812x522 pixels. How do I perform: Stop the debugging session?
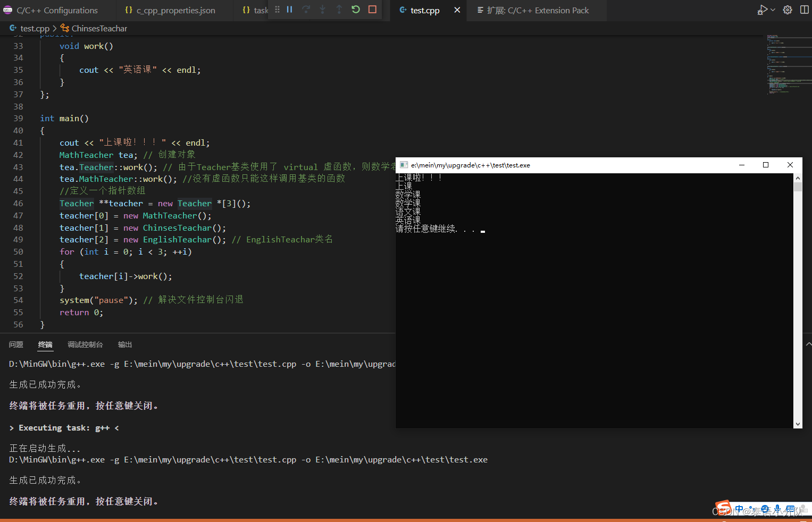(372, 10)
